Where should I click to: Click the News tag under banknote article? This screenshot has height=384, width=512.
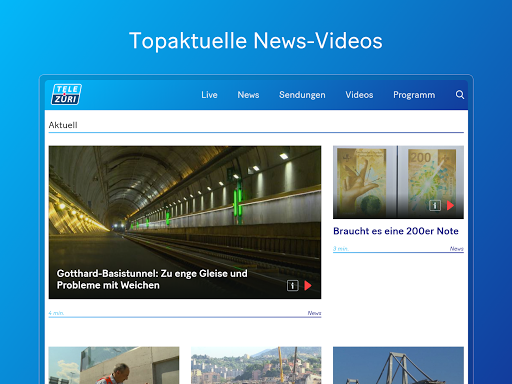point(456,249)
